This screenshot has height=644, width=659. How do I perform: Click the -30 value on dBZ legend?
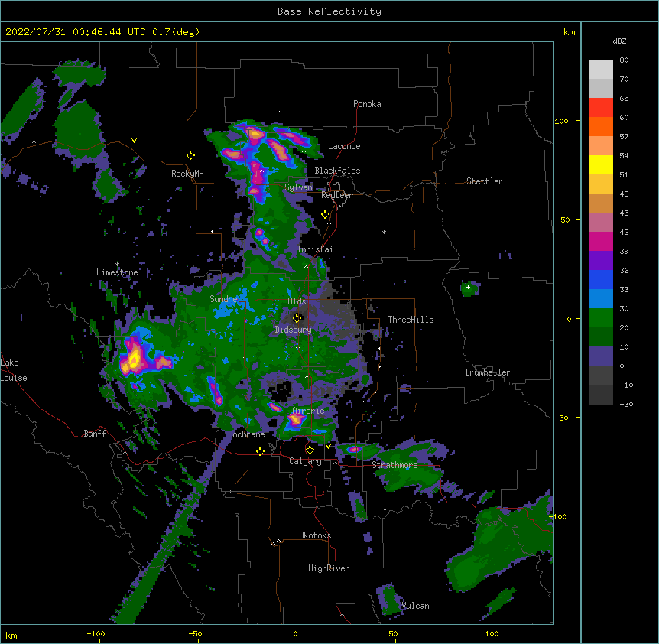626,404
